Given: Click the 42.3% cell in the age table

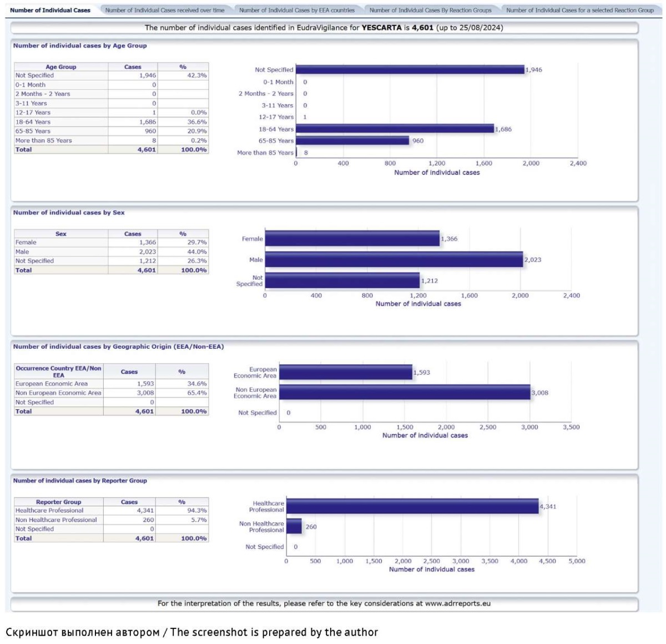Looking at the screenshot, I should pos(183,76).
